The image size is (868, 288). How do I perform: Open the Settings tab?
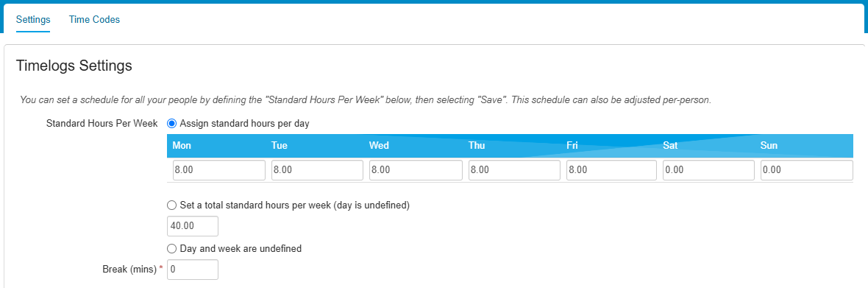tap(33, 20)
